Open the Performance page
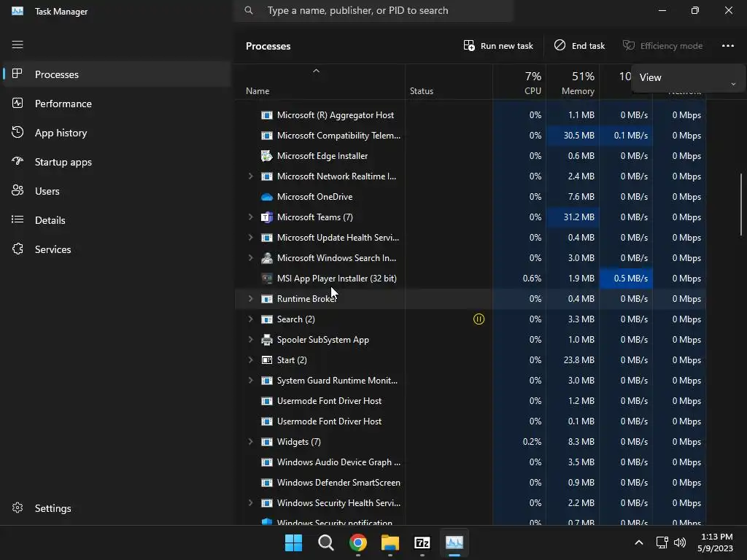The height and width of the screenshot is (560, 747). point(117,104)
